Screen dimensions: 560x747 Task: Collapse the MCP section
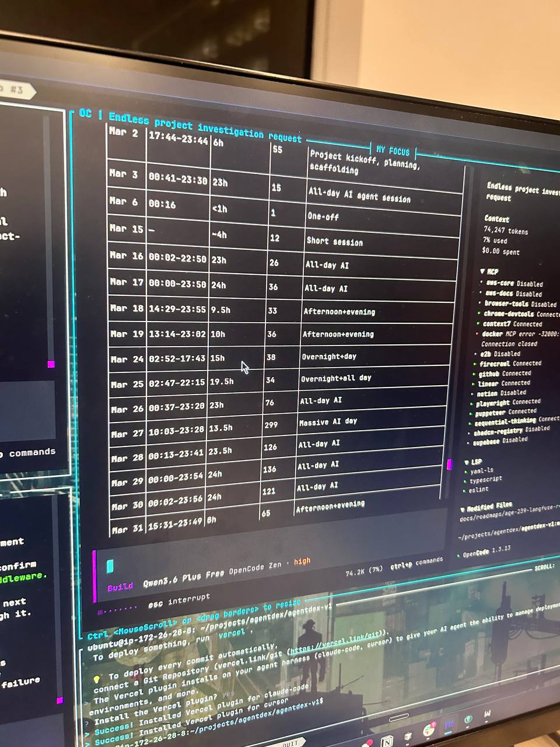coord(482,271)
